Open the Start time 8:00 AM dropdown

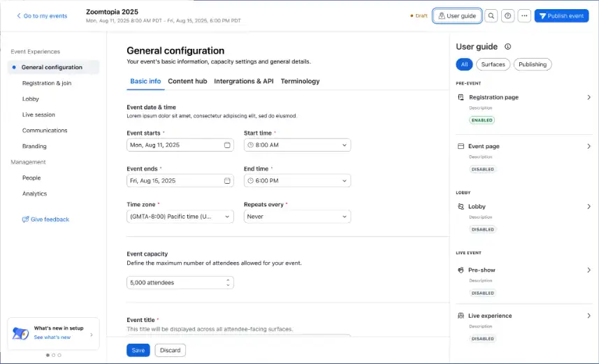tap(297, 145)
